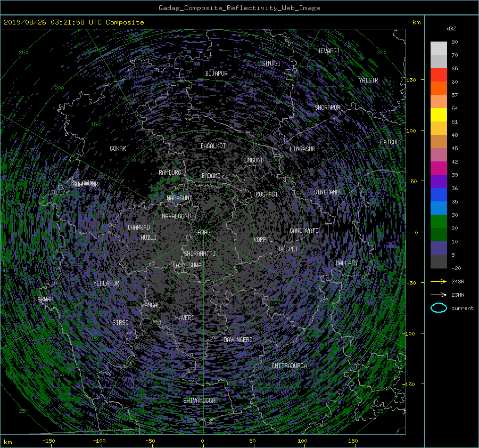Click the SHIVAMOGGA city label

click(199, 400)
